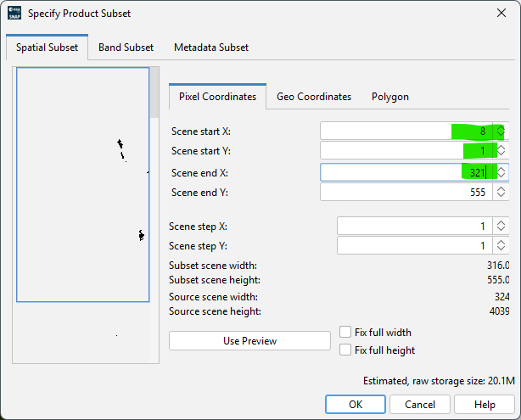Confirm the subset with OK button
This screenshot has height=420, width=521.
(356, 404)
